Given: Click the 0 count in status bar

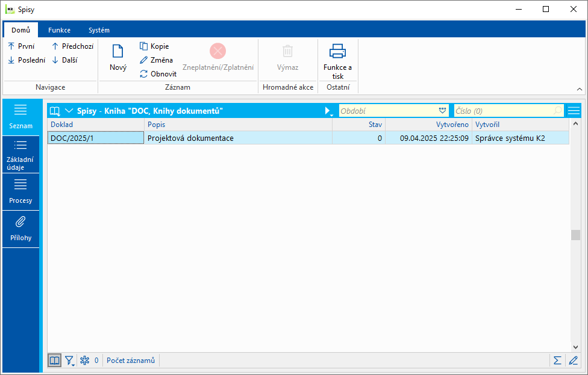Looking at the screenshot, I should tap(96, 361).
